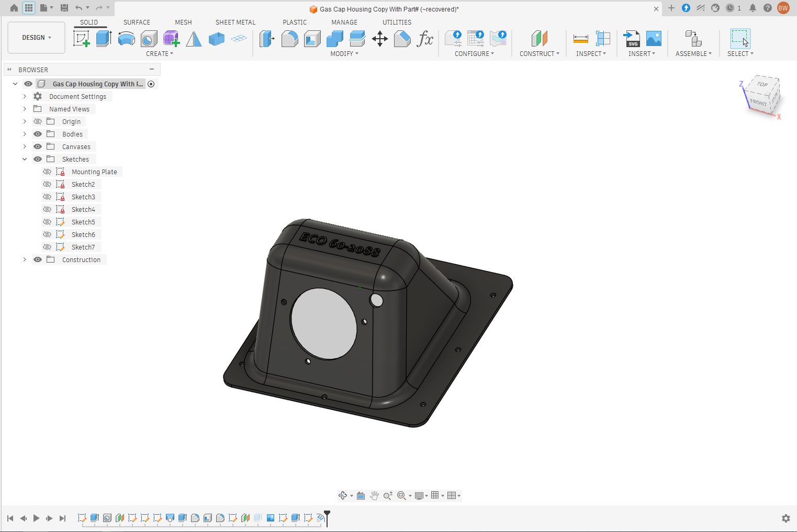Jump to timeline end
Screen dimensions: 797x532
pos(62,518)
